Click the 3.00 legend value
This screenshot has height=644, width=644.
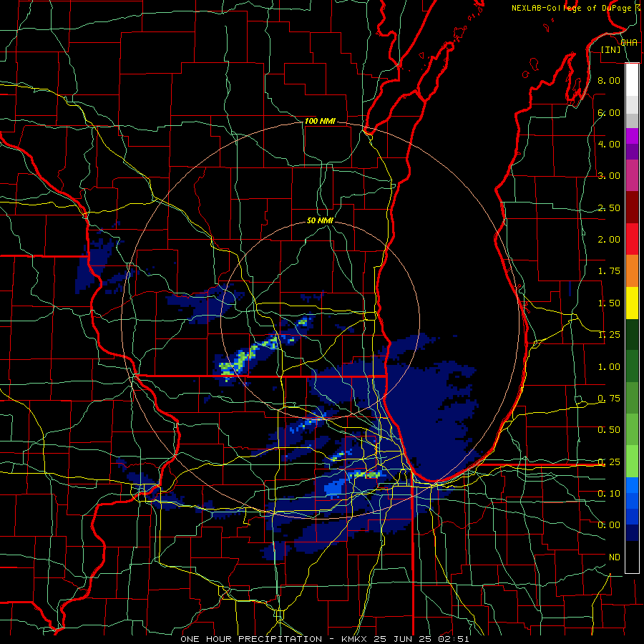click(x=609, y=176)
